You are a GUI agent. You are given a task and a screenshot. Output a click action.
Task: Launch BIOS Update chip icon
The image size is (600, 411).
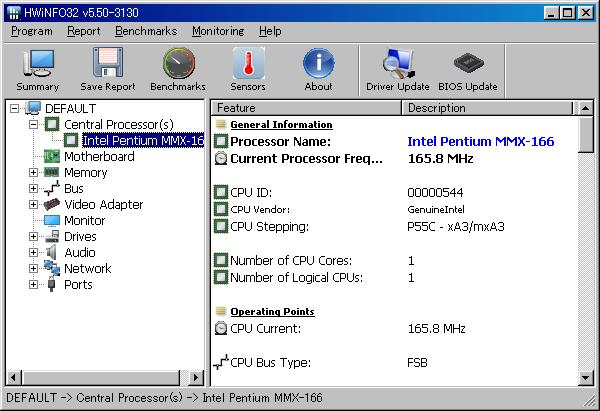tap(468, 63)
